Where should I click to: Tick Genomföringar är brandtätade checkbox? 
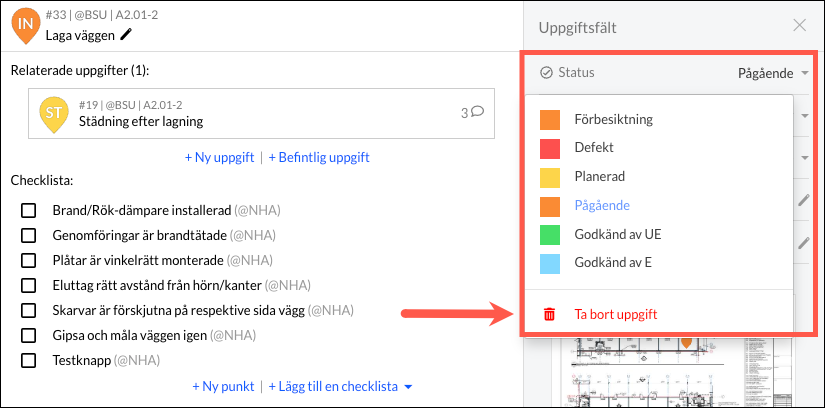[28, 236]
